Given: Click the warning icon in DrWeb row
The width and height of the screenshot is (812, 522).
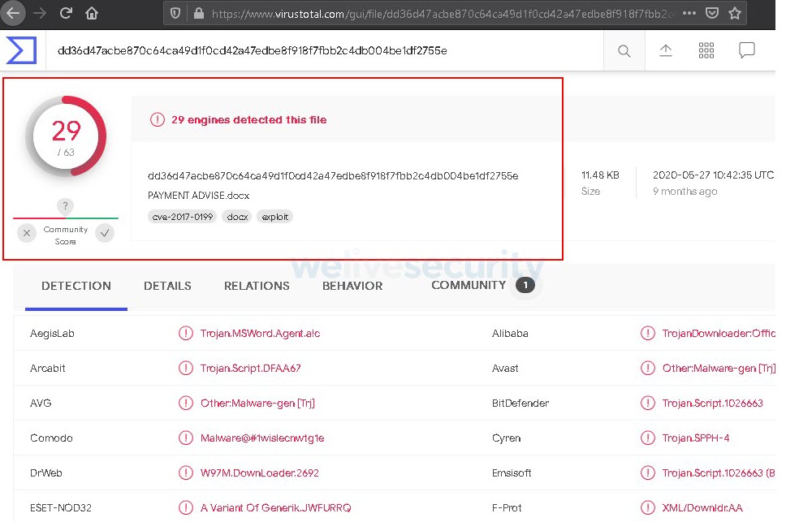Looking at the screenshot, I should click(x=186, y=472).
